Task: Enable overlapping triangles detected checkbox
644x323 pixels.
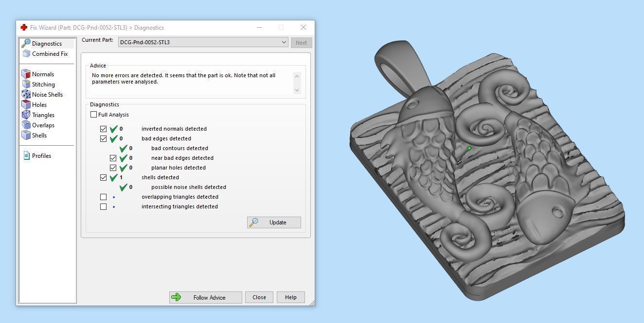Action: pyautogui.click(x=103, y=197)
